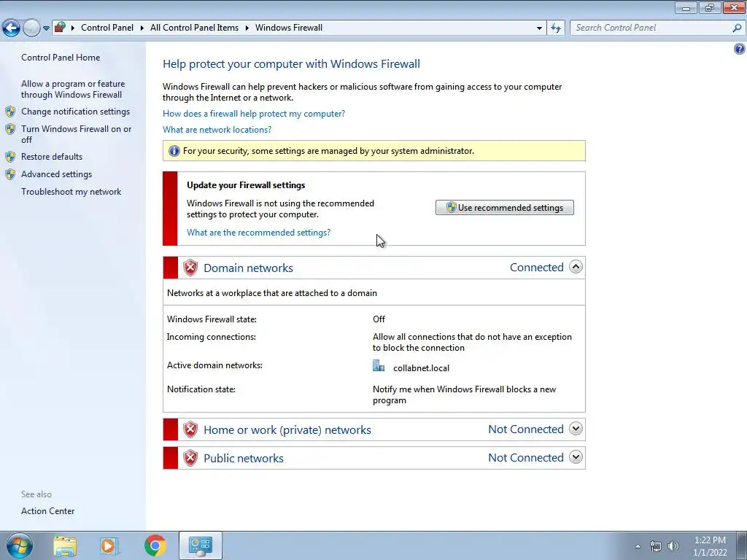Click the Control Panel icon in address bar
Screen dimensions: 747x560
pyautogui.click(x=60, y=27)
